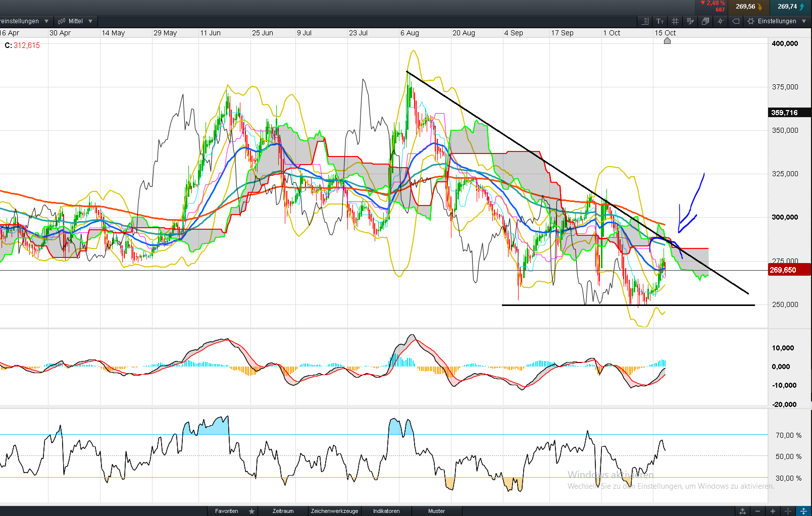Toggle the highlighted vertical auto-scale icon
Screen dimensions: 812x516
pyautogui.click(x=803, y=511)
